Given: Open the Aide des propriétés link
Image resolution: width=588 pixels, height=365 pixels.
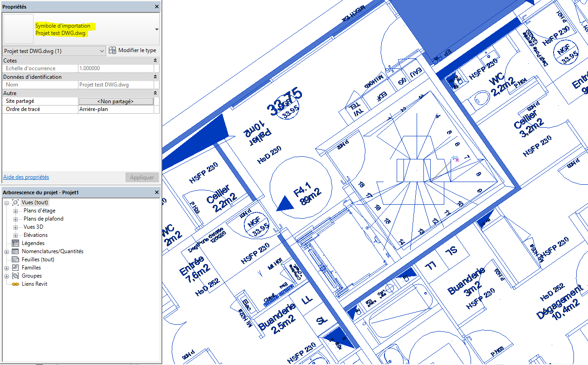Looking at the screenshot, I should pyautogui.click(x=26, y=177).
